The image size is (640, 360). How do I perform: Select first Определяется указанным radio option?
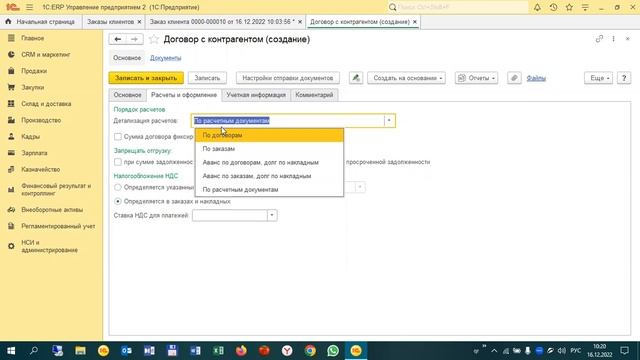click(118, 187)
